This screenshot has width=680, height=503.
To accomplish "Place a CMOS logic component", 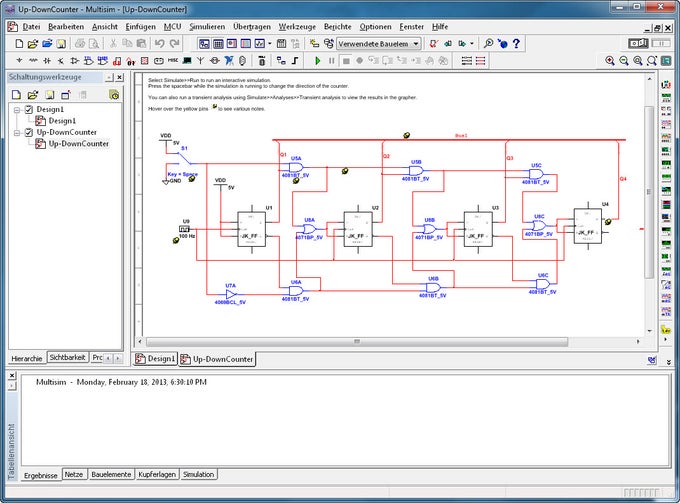I will [x=103, y=61].
